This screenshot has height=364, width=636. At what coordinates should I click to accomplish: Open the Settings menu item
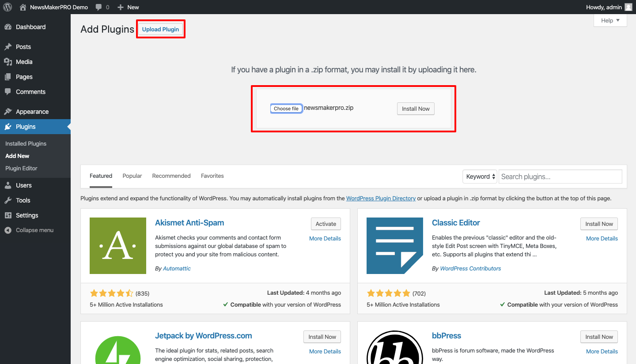35,215
